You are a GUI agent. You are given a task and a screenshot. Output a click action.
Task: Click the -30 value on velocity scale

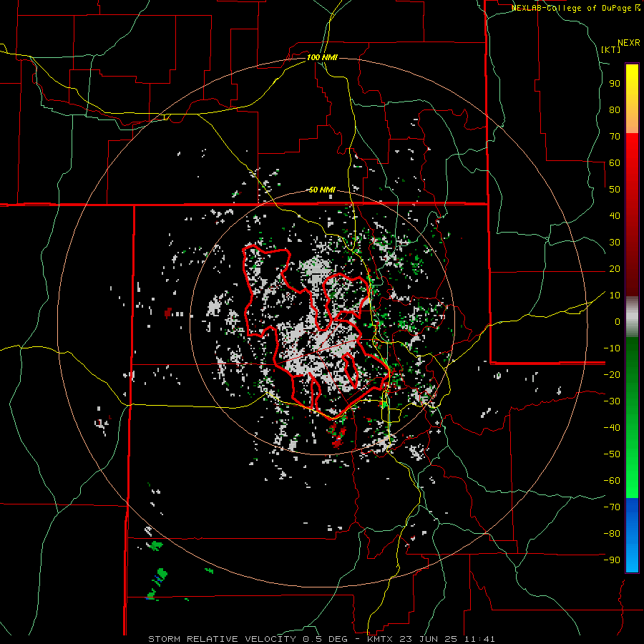[612, 401]
